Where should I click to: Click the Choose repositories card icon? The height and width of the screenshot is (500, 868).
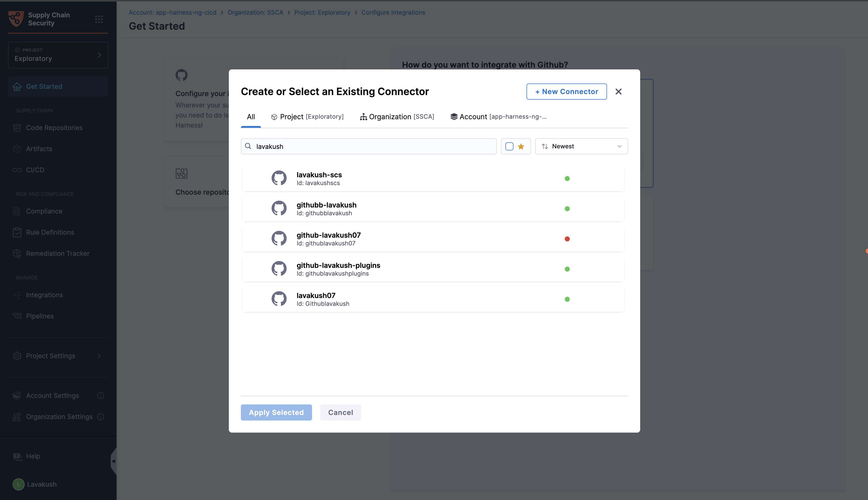click(x=182, y=174)
